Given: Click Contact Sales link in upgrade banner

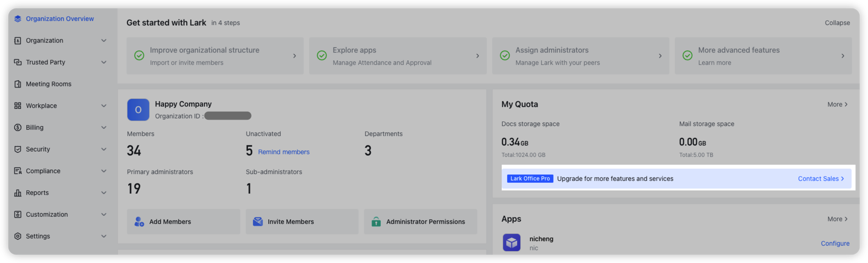Looking at the screenshot, I should click(x=820, y=179).
